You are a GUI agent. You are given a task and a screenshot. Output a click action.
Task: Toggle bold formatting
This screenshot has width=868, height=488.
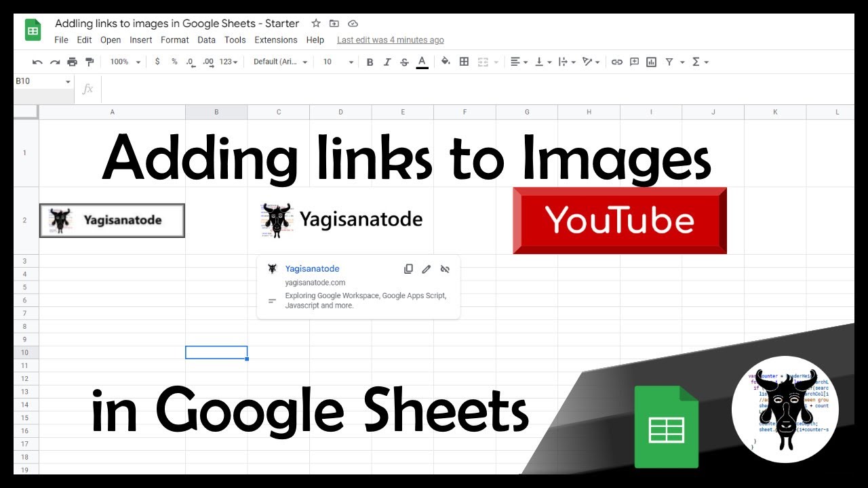370,62
